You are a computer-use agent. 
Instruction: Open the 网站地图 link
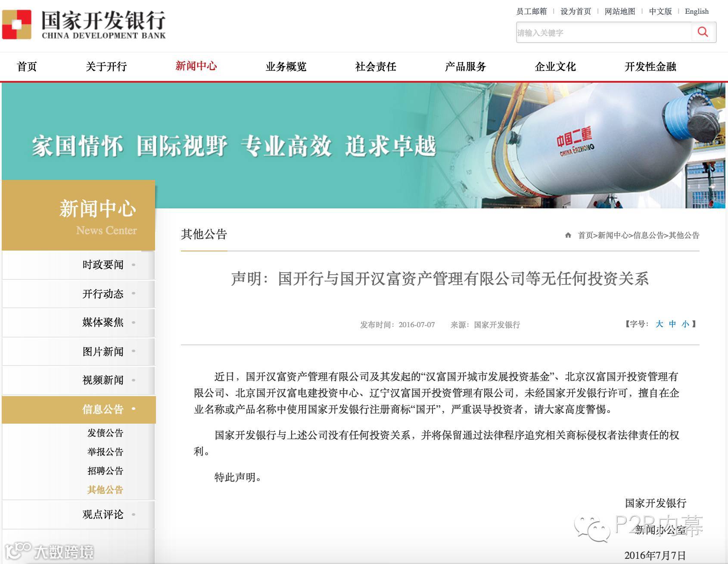click(x=620, y=11)
